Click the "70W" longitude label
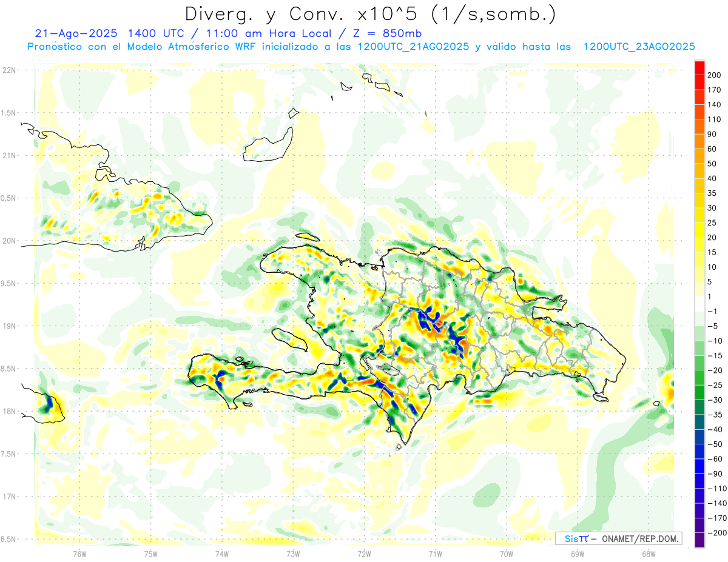Viewport: 728px width, 562px height. click(x=506, y=554)
